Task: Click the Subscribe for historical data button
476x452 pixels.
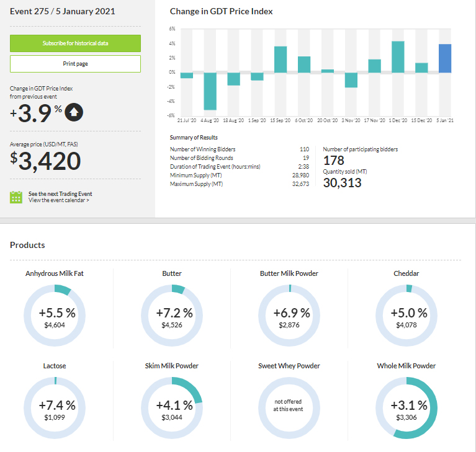Action: [75, 43]
